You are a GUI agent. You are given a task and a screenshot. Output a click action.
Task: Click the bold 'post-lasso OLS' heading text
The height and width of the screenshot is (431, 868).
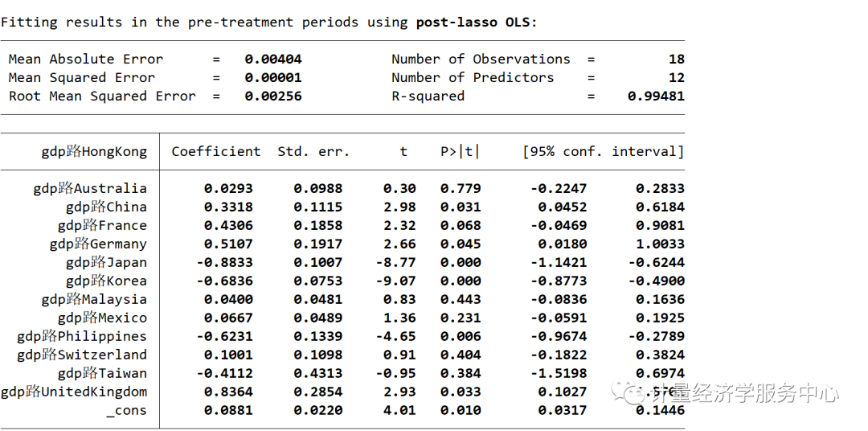tap(473, 23)
